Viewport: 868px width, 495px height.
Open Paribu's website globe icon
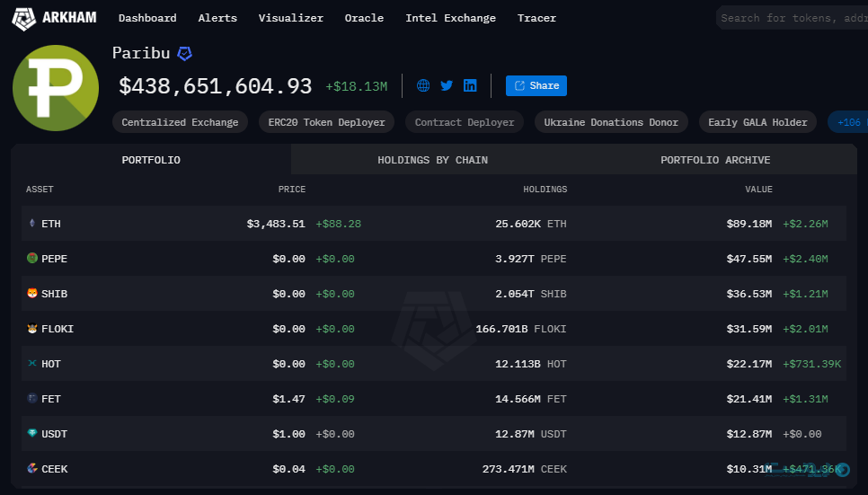(x=423, y=85)
